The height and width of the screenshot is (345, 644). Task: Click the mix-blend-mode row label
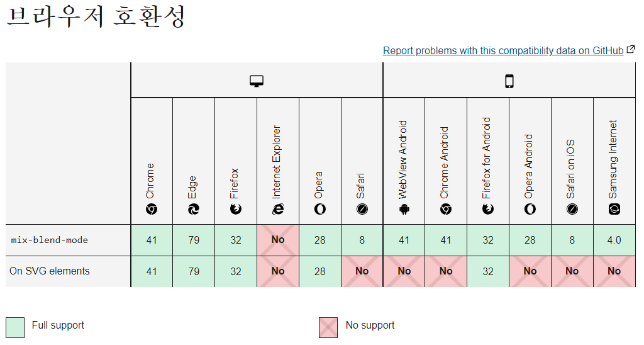pyautogui.click(x=50, y=240)
